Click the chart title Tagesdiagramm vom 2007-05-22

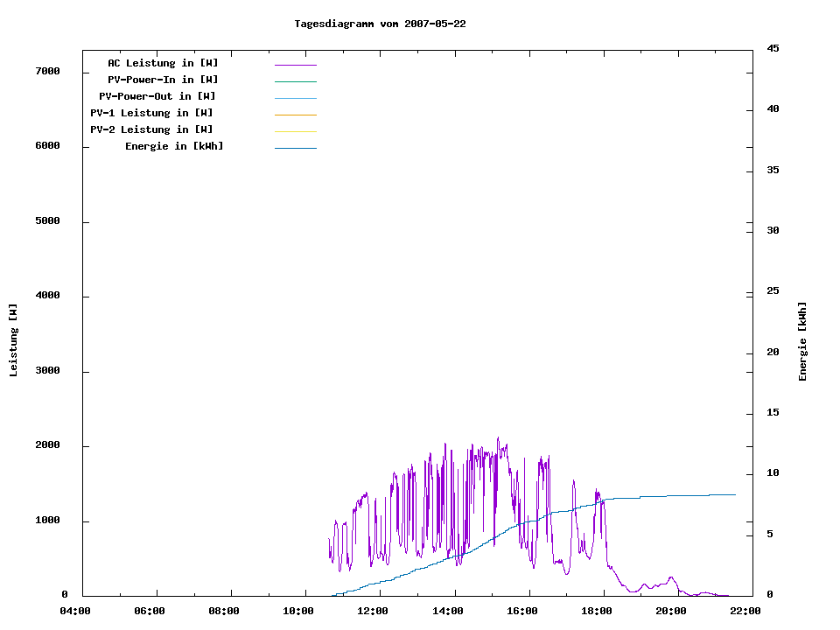coord(380,24)
